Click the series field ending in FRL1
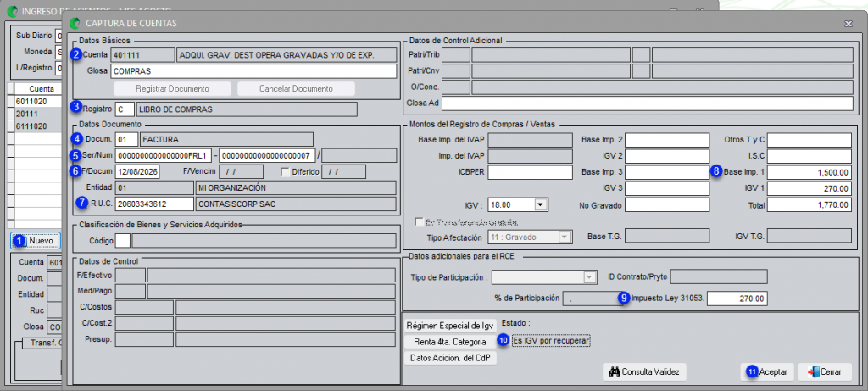The image size is (868, 391). coord(164,155)
